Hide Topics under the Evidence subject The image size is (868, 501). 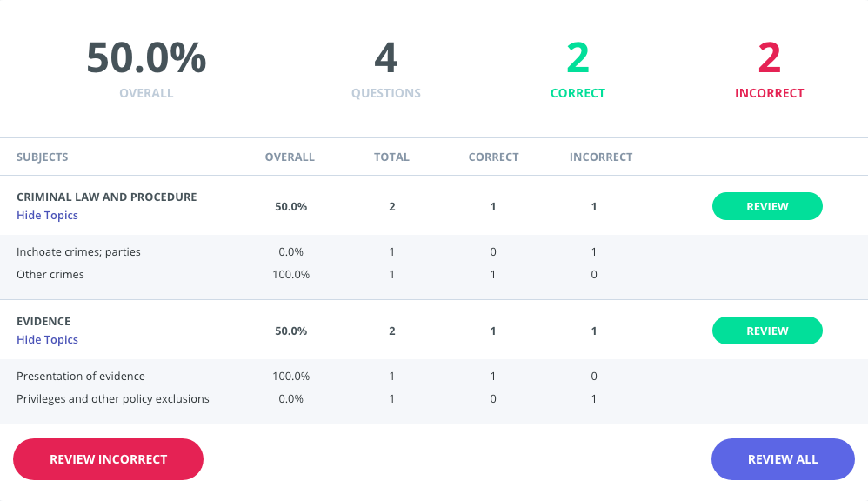pos(47,340)
